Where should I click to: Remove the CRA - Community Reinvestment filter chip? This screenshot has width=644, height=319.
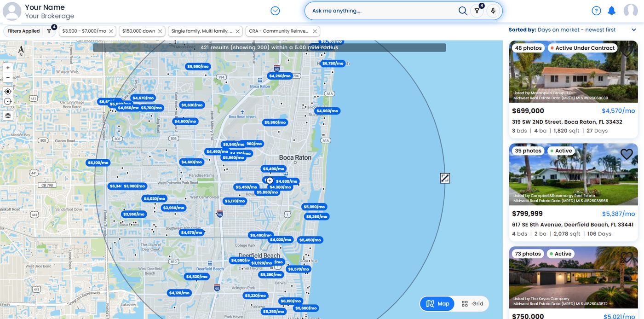point(315,31)
